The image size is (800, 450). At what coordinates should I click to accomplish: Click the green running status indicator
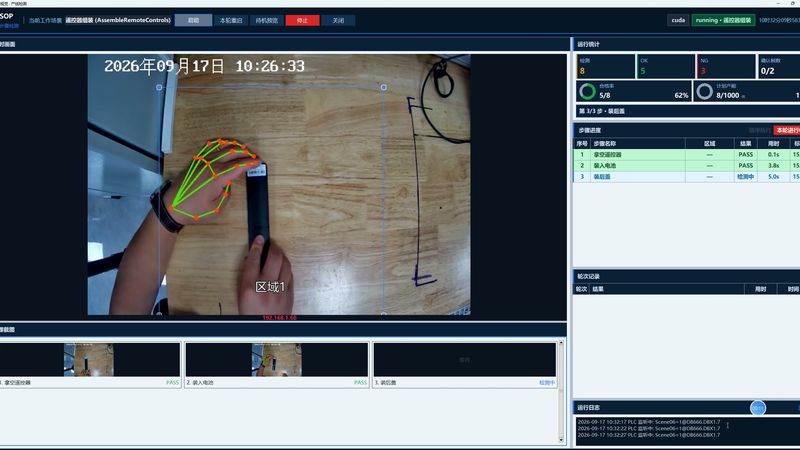pyautogui.click(x=723, y=20)
